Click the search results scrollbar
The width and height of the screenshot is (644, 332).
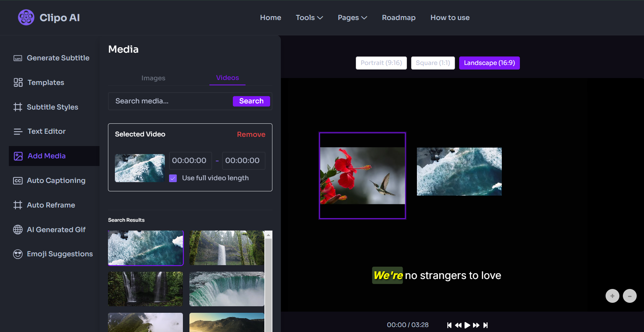click(269, 284)
